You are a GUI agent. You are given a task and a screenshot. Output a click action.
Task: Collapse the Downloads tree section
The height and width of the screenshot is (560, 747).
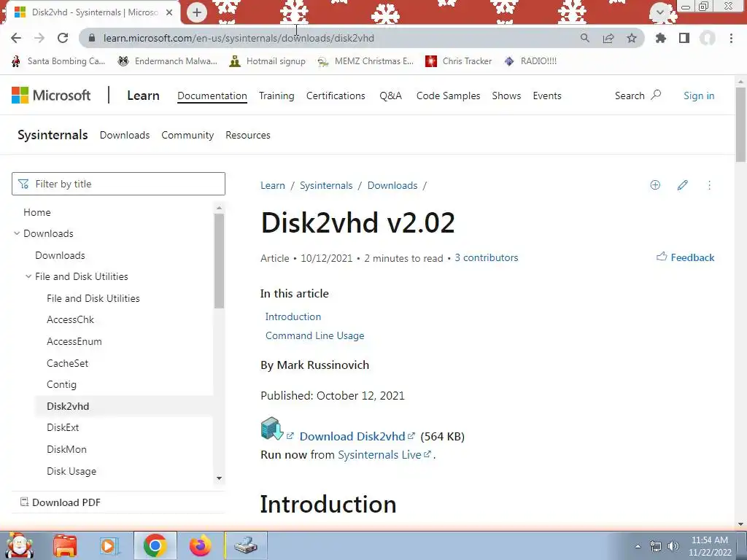pyautogui.click(x=17, y=233)
